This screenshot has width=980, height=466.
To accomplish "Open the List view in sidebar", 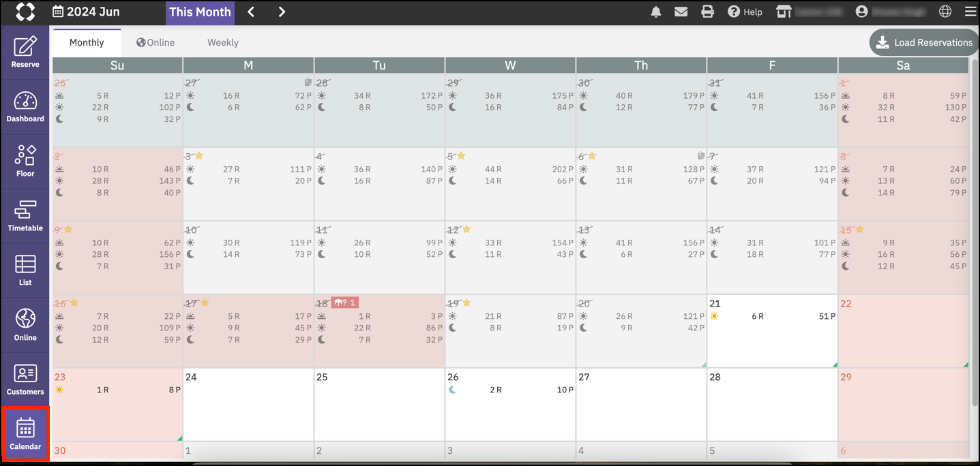I will pyautogui.click(x=25, y=270).
